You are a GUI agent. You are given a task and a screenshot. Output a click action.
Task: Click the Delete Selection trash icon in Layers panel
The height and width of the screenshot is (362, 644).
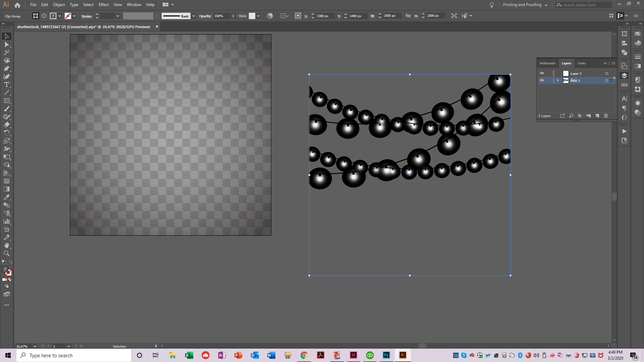point(606,116)
